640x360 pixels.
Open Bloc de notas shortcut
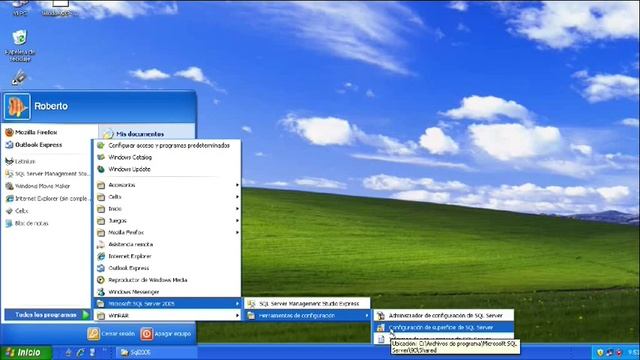pos(27,224)
